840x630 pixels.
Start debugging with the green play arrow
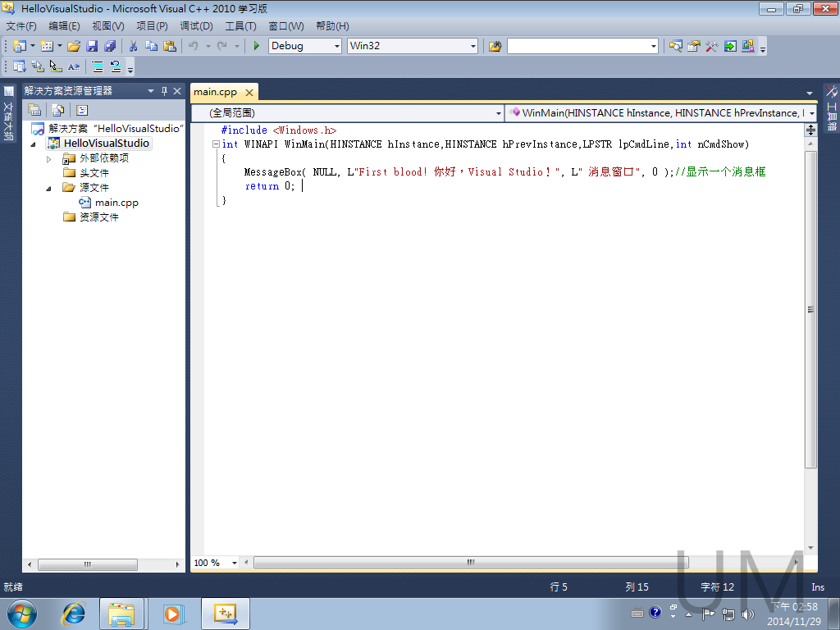[x=256, y=46]
